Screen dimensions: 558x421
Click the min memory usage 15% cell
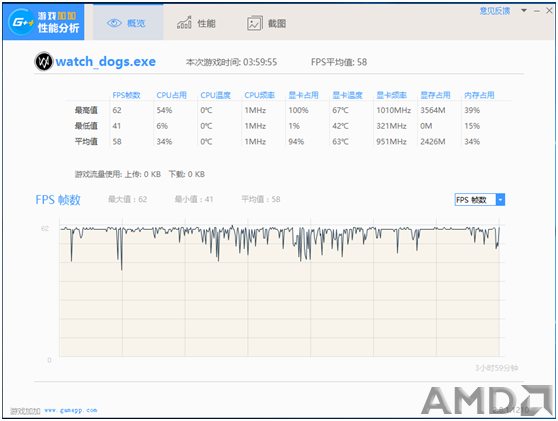tap(472, 126)
